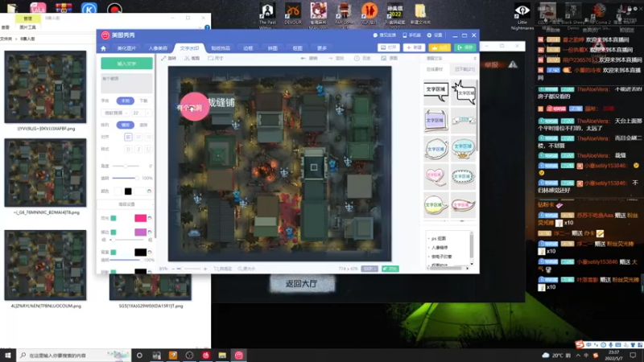644x362 pixels.
Task: Open color wheel for background color
Action: (x=150, y=253)
